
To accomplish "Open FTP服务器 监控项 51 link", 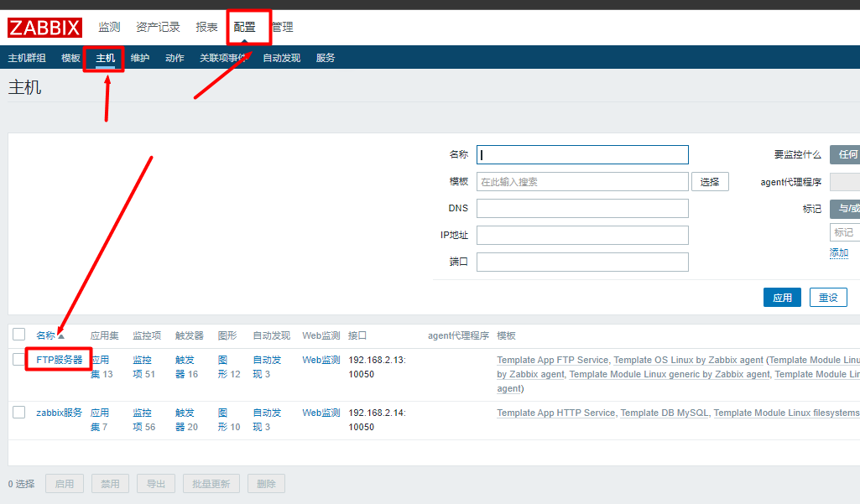I will pyautogui.click(x=143, y=367).
